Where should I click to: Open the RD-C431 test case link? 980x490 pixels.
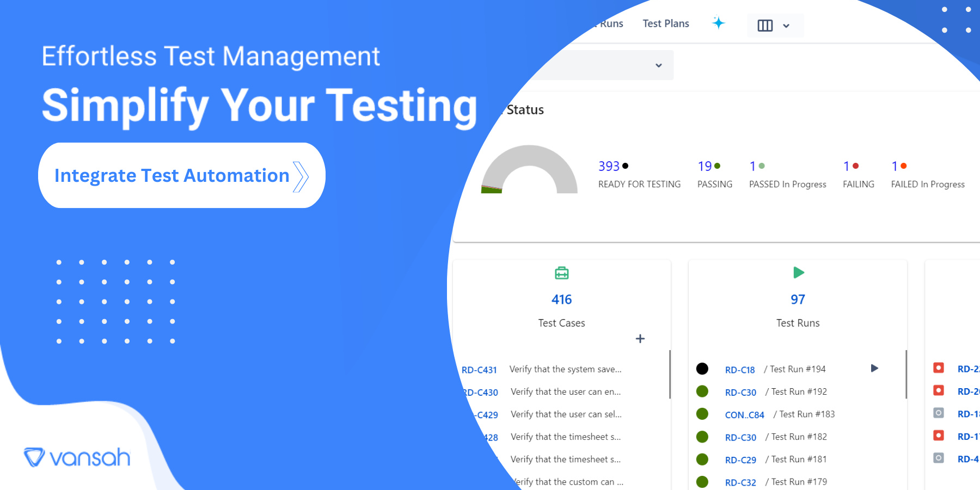click(479, 369)
